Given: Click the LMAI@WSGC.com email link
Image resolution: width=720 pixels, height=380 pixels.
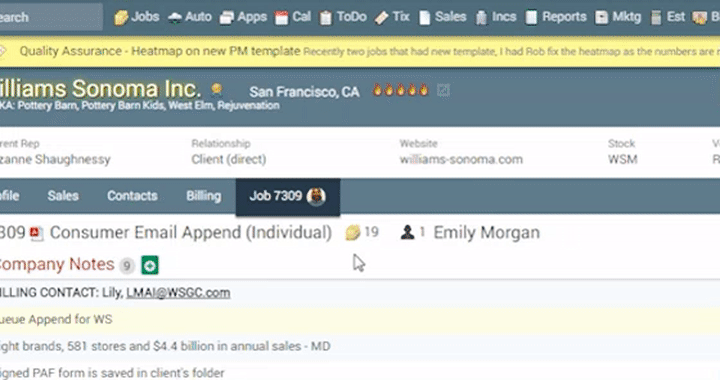Looking at the screenshot, I should pos(178,293).
